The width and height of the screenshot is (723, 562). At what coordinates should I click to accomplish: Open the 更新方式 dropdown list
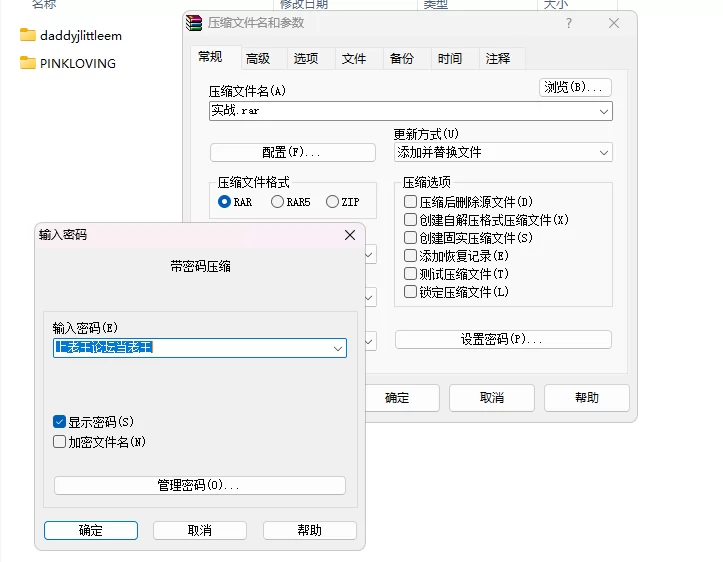click(603, 153)
